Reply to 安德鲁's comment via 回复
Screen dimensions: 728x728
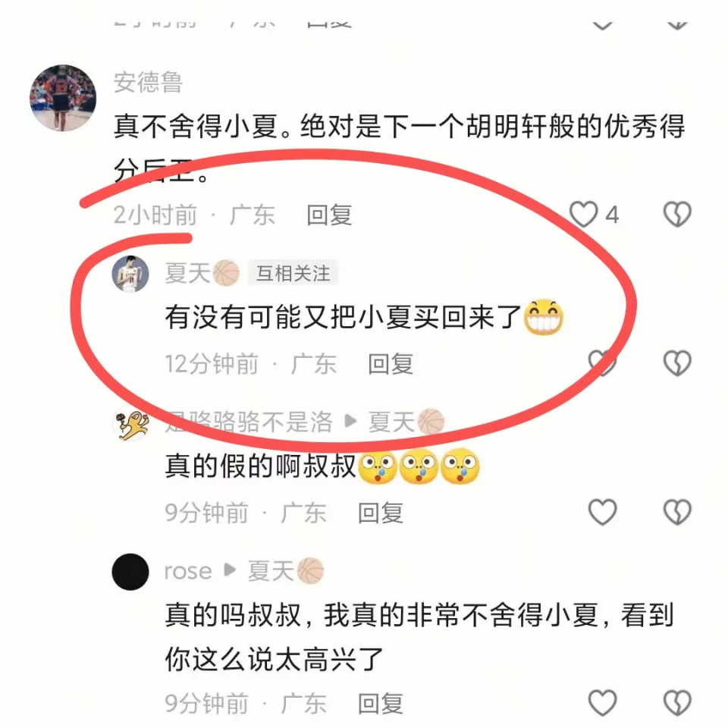pos(329,215)
